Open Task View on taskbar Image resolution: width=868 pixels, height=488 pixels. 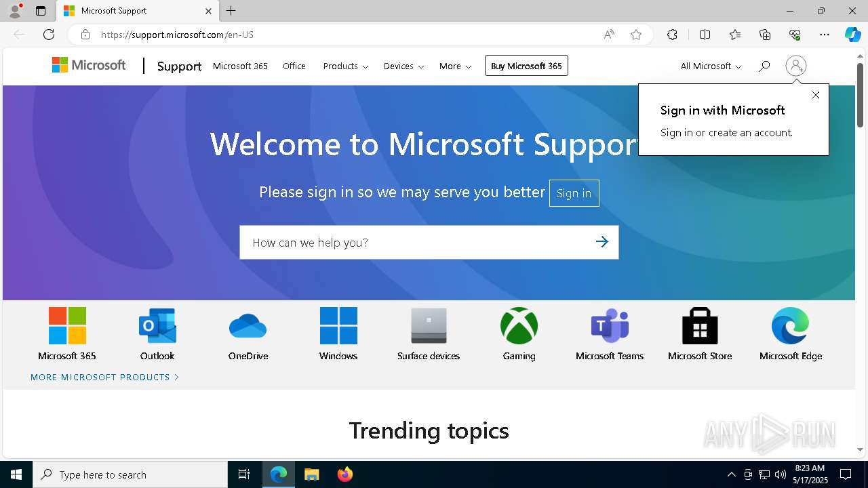point(244,474)
